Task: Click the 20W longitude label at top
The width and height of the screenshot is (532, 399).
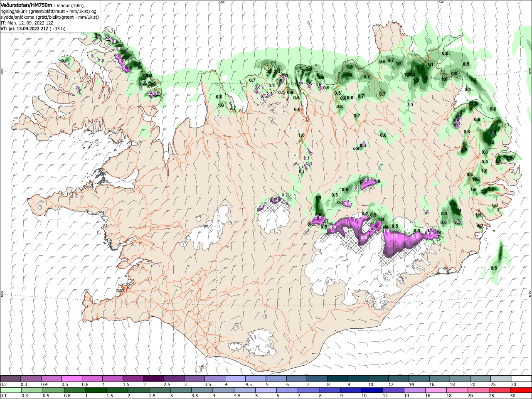Action: [221, 2]
